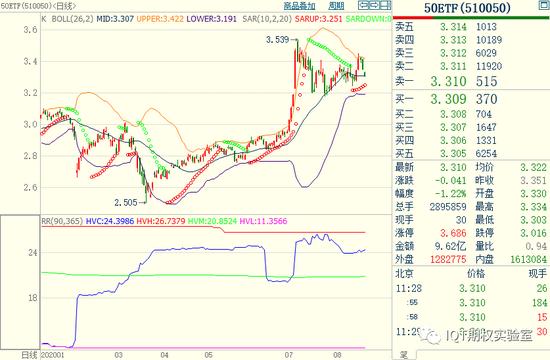The image size is (550, 360).
Task: Click the UPPER:3.422 indicator value
Action: 160,19
